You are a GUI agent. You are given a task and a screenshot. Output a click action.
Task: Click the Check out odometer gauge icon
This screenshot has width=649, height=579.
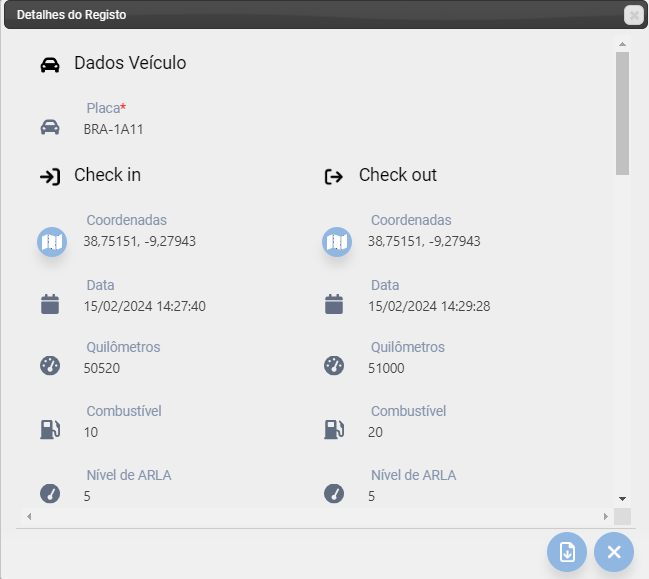pos(334,366)
